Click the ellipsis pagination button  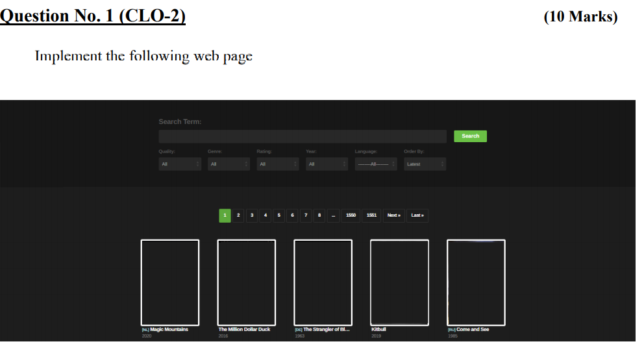pos(334,216)
